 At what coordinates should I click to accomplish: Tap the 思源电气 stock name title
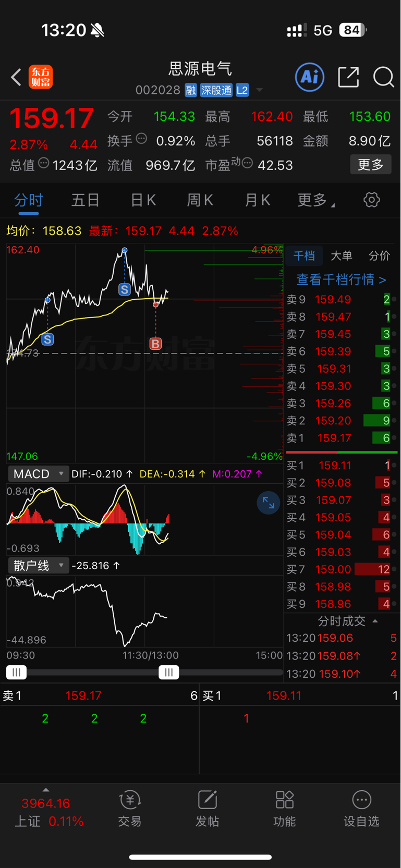pyautogui.click(x=200, y=68)
